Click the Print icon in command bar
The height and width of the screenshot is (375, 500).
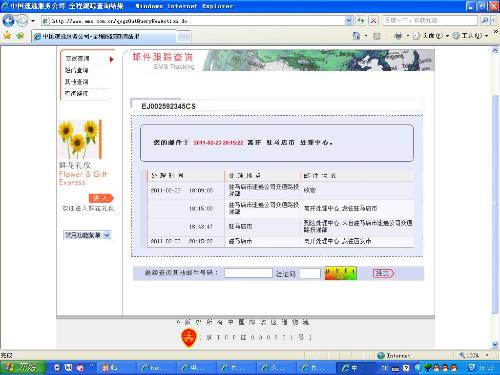[x=398, y=36]
